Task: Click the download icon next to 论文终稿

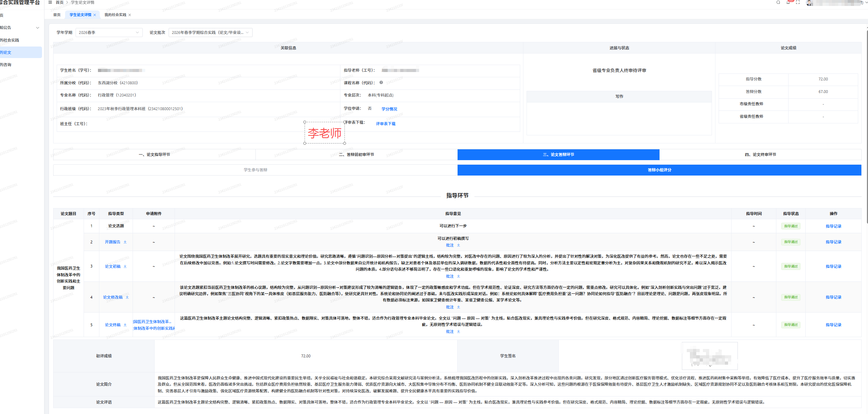Action: [x=125, y=325]
